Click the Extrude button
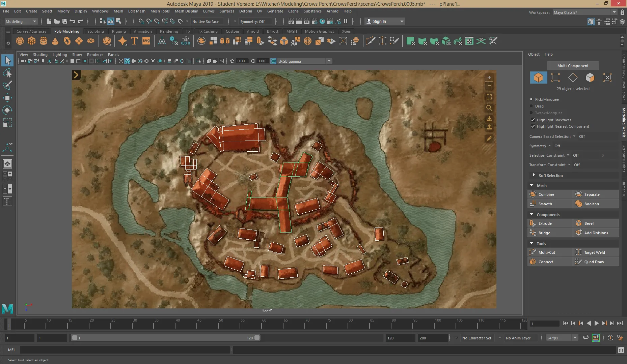 coord(550,223)
